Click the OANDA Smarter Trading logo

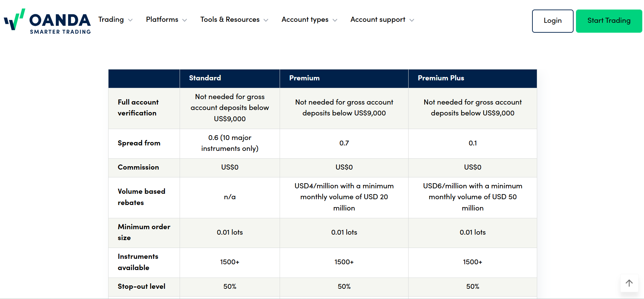coord(47,21)
